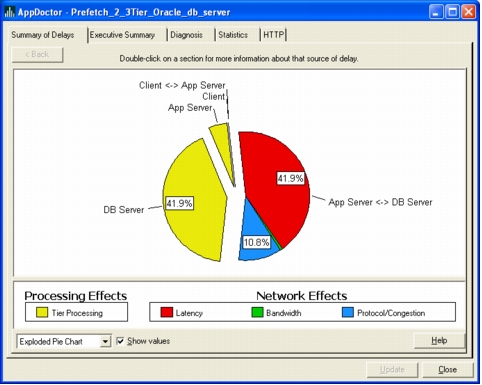Screen dimensions: 482x385
Task: Open the Exploded Pie Chart dropdown
Action: coord(105,341)
